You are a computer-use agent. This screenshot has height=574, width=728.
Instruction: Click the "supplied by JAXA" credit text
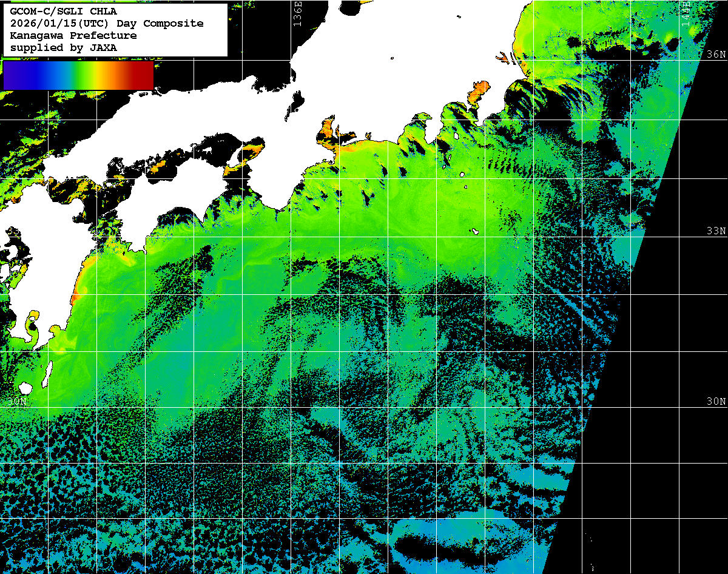64,47
